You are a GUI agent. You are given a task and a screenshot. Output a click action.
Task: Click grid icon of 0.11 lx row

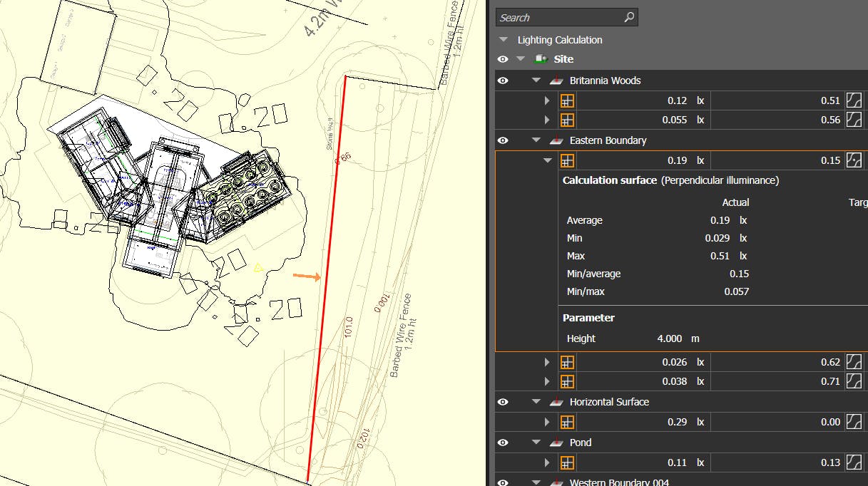tap(567, 462)
